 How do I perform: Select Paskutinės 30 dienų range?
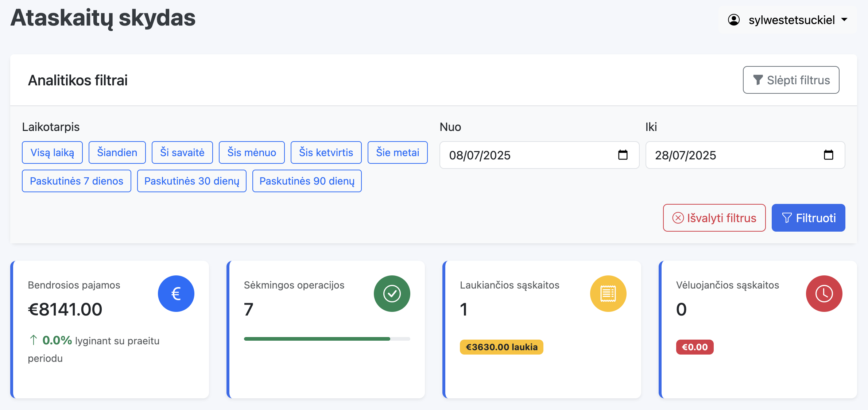click(x=191, y=181)
